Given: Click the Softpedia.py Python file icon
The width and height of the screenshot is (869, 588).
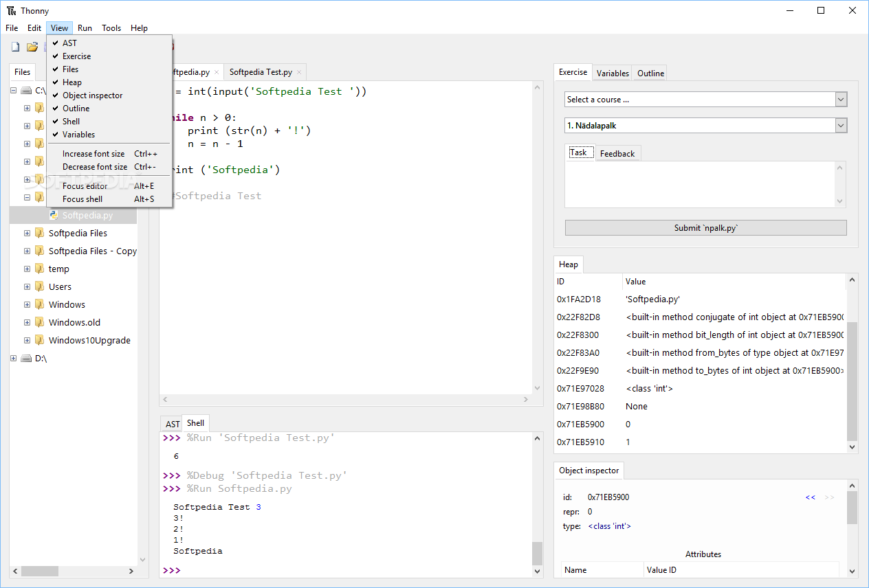Looking at the screenshot, I should 54,215.
